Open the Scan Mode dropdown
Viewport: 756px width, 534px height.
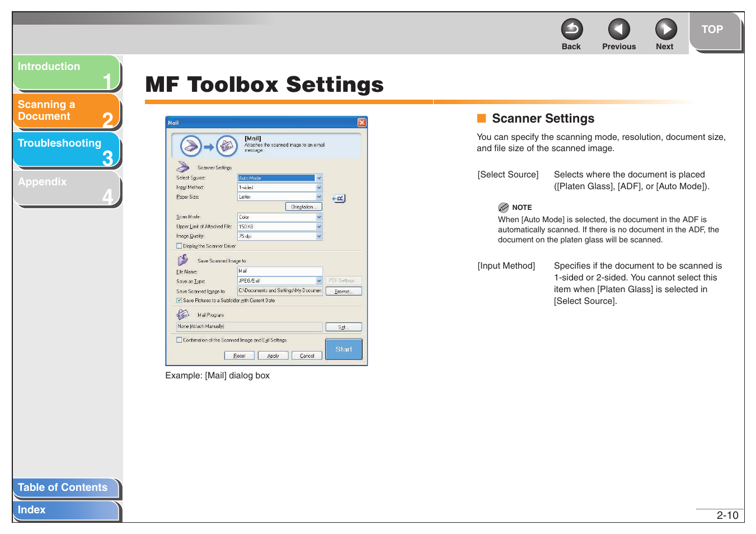tap(319, 217)
